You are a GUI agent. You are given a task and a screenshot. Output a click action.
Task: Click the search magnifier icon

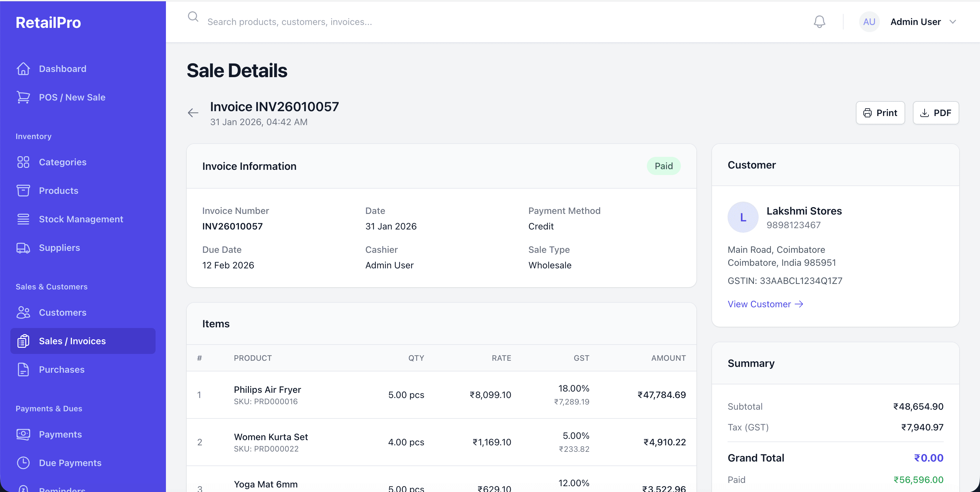pyautogui.click(x=193, y=17)
